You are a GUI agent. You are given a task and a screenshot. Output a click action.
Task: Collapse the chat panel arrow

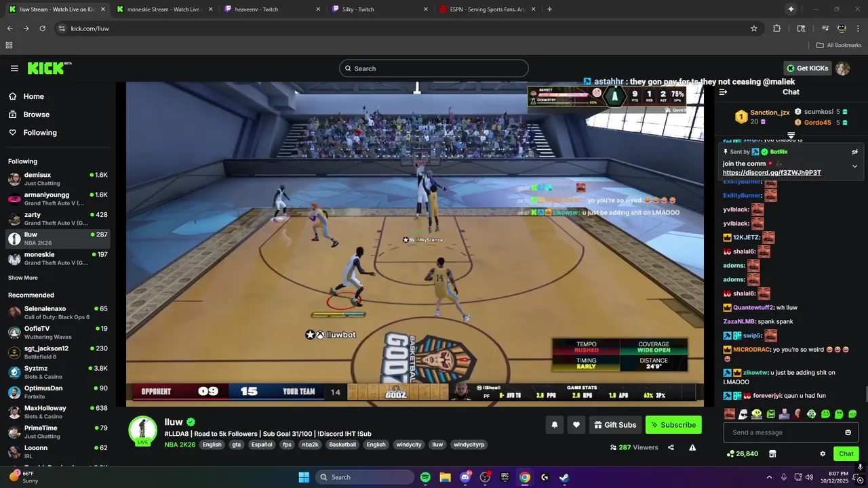(723, 92)
